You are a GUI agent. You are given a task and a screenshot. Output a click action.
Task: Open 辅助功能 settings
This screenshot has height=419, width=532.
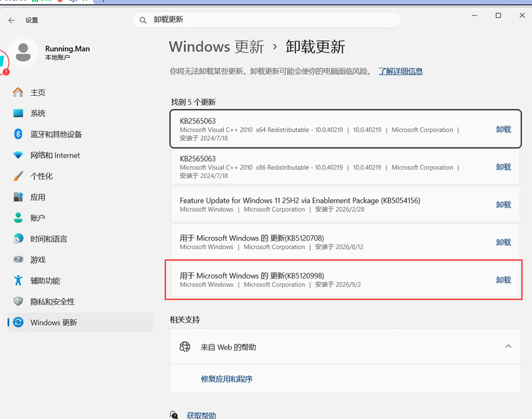(x=81, y=280)
